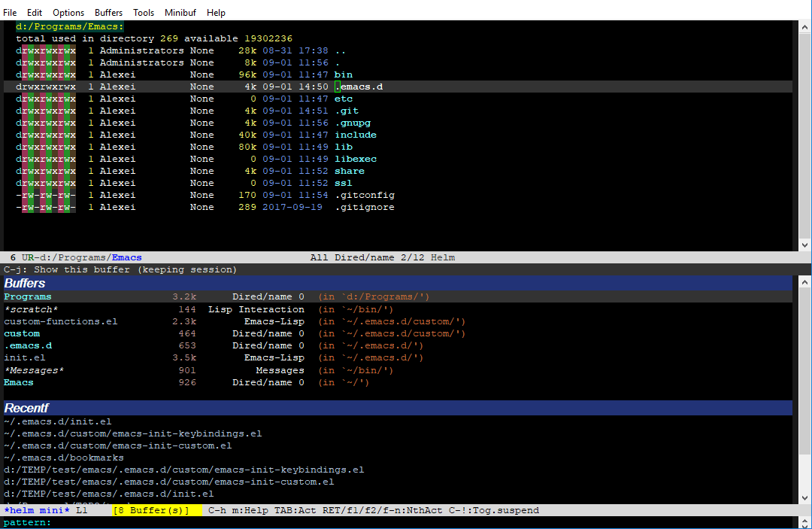The width and height of the screenshot is (812, 529).
Task: Select the libexec directory entry
Action: [x=356, y=159]
